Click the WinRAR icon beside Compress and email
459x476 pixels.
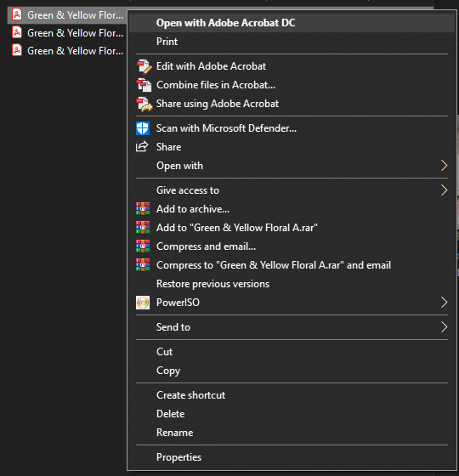[143, 246]
